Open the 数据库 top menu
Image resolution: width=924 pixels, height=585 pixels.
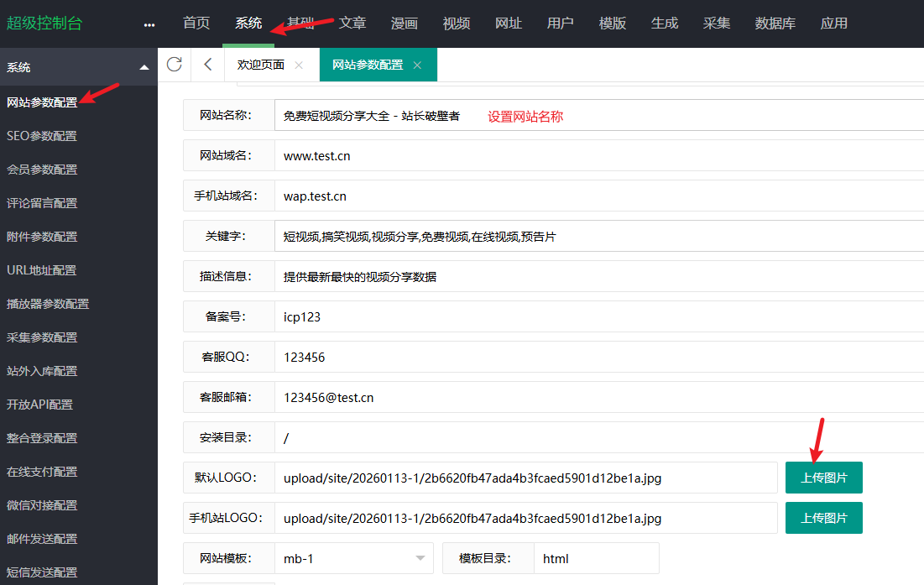click(775, 24)
